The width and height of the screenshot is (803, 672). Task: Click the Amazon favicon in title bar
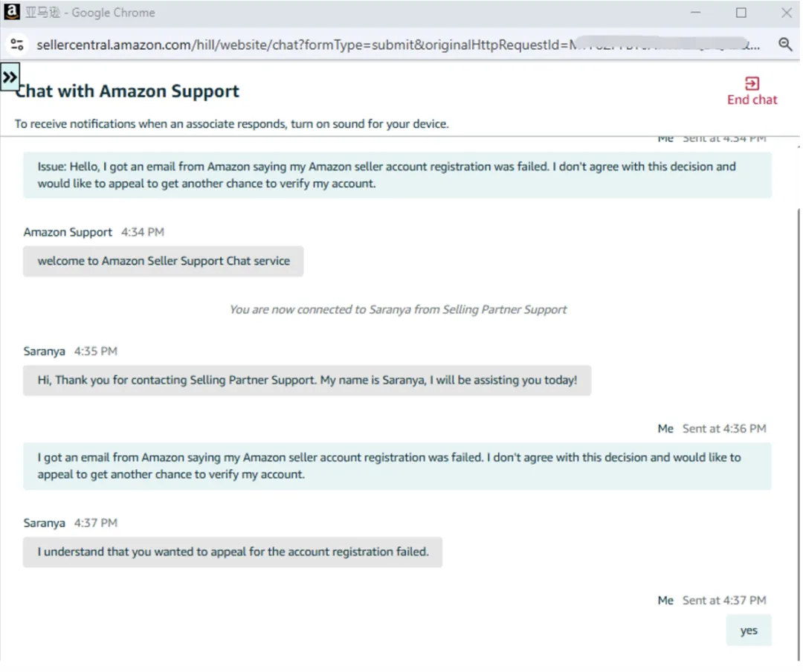point(13,12)
